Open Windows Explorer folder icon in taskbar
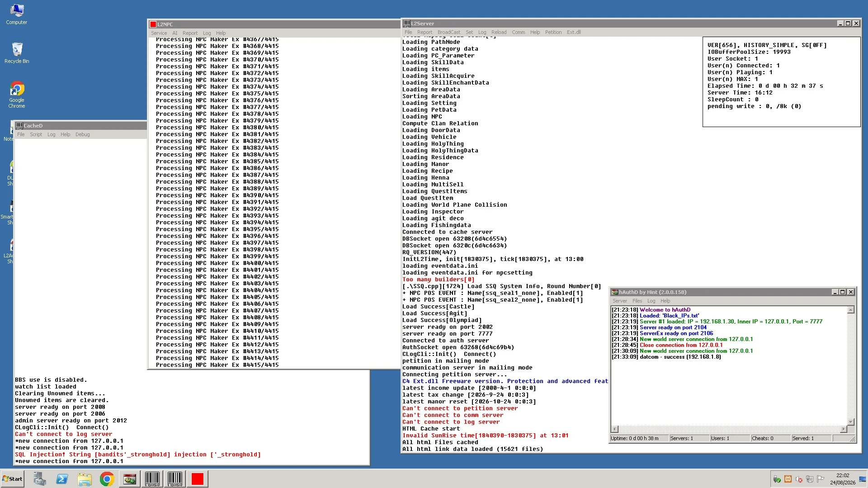868x488 pixels. pyautogui.click(x=85, y=479)
